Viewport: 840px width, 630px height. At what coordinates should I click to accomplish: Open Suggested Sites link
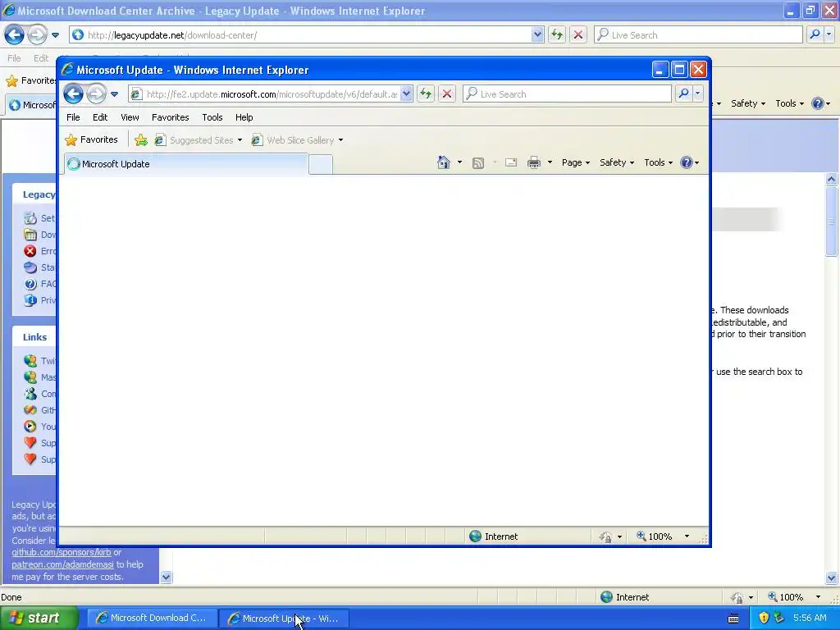199,140
